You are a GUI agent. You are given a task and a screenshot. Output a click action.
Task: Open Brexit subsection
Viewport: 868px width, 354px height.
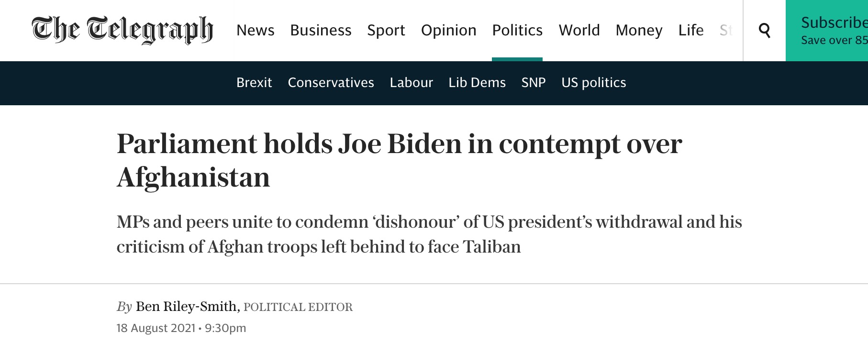pos(254,83)
